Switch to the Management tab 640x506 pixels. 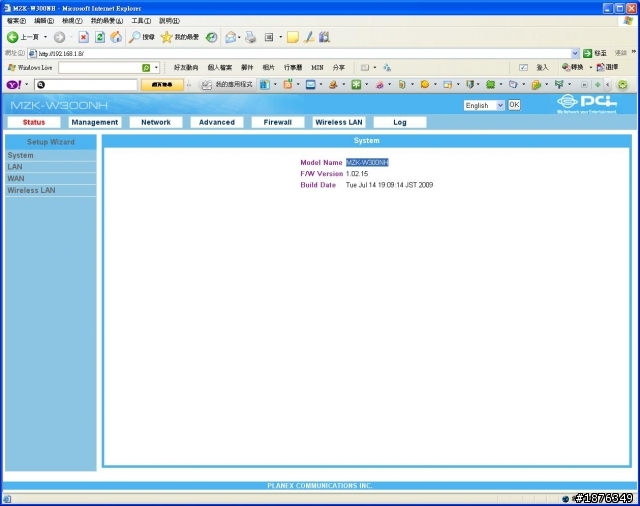pyautogui.click(x=95, y=122)
